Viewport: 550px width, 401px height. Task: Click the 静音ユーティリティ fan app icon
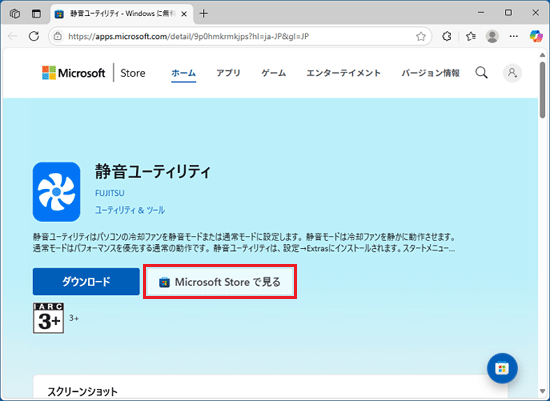[x=56, y=192]
